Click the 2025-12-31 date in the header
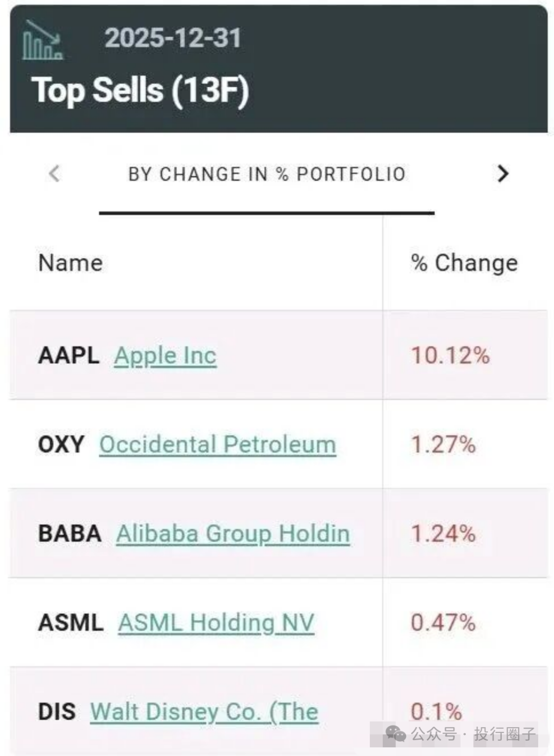Image resolution: width=554 pixels, height=756 pixels. click(173, 38)
